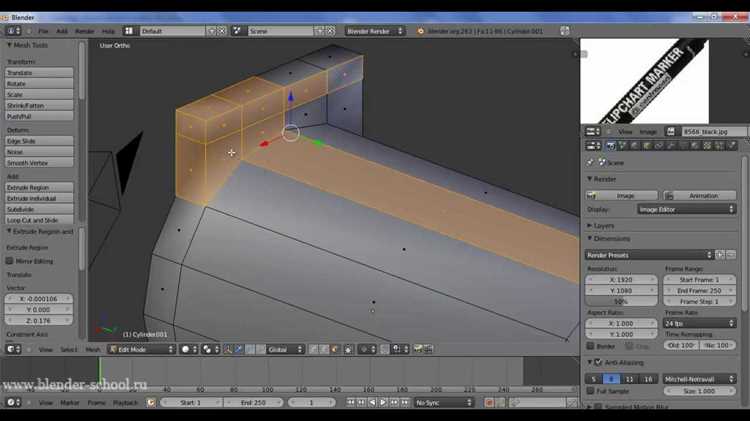
Task: Open the Texture context tab in Properties
Action: (707, 146)
